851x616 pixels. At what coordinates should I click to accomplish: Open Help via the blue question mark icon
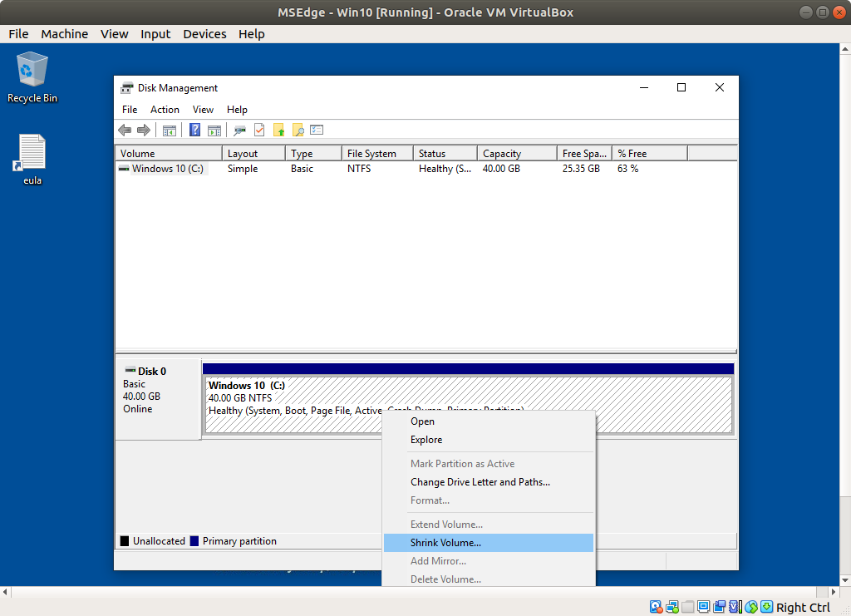click(x=194, y=131)
